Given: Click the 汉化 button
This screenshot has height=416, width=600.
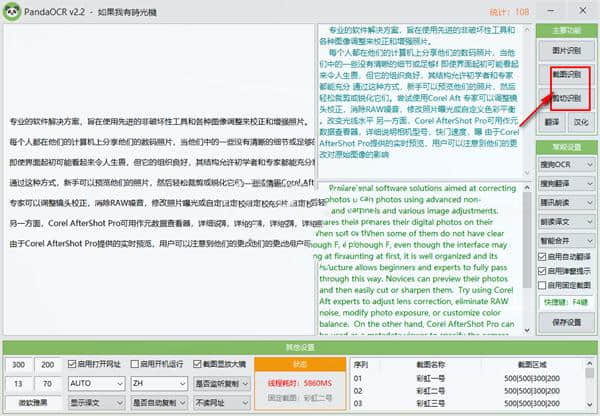Looking at the screenshot, I should click(x=580, y=120).
